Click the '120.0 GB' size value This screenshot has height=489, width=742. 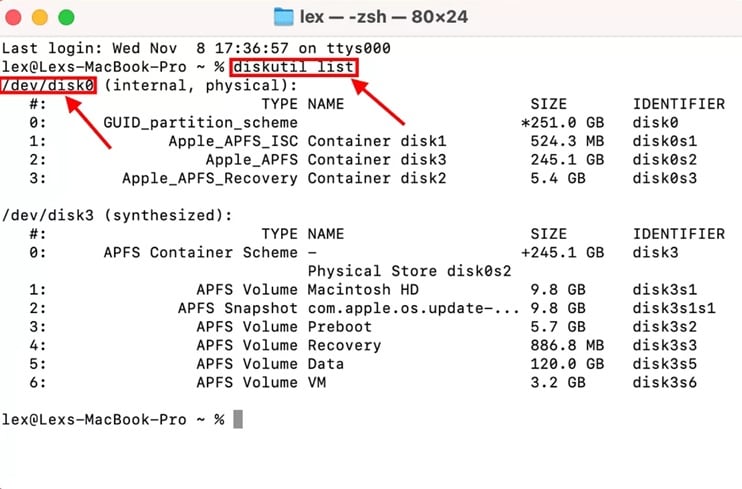point(567,364)
